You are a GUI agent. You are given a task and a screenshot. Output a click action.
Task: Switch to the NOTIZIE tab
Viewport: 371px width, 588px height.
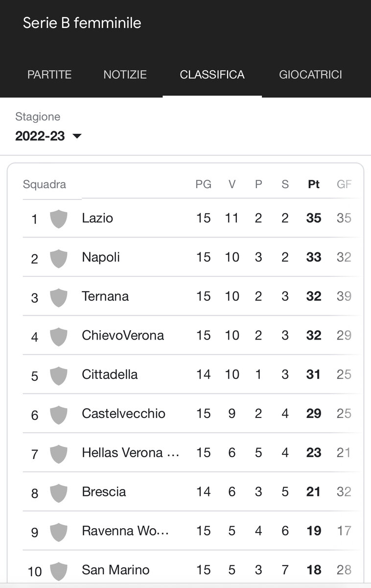click(125, 74)
